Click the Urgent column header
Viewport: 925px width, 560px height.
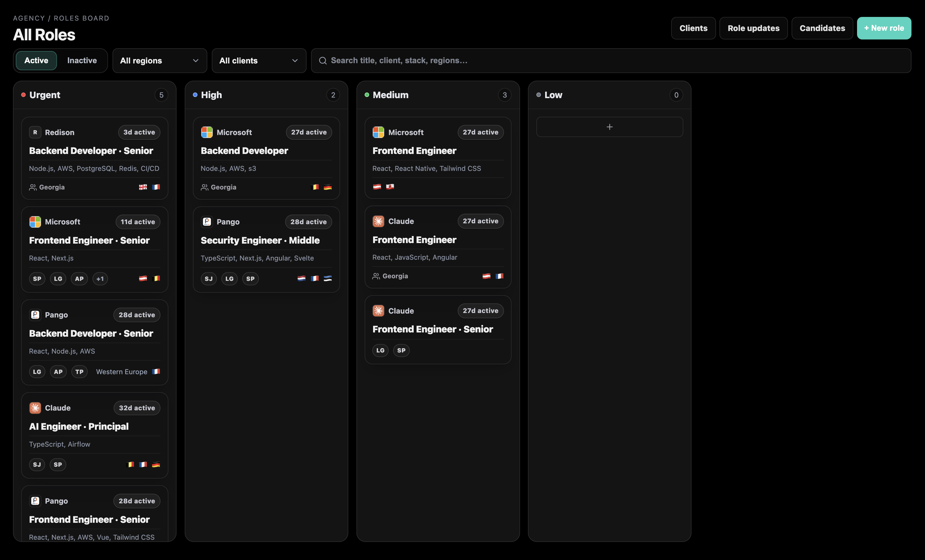click(94, 95)
